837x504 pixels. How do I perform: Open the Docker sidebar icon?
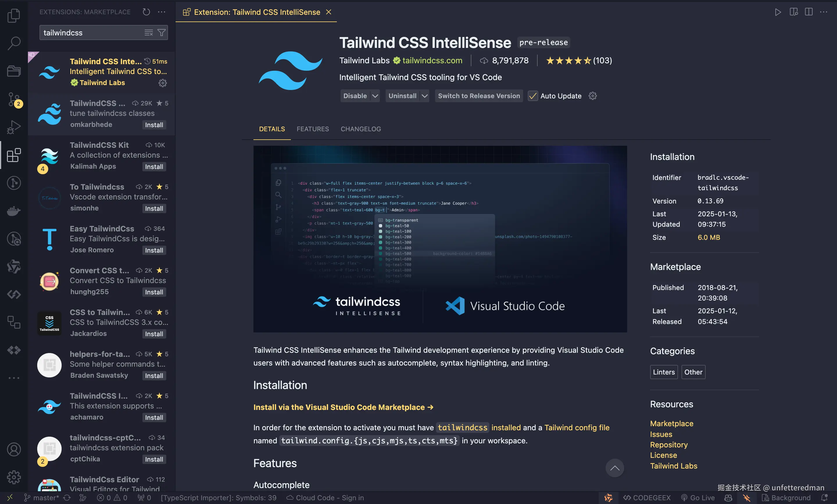click(14, 211)
